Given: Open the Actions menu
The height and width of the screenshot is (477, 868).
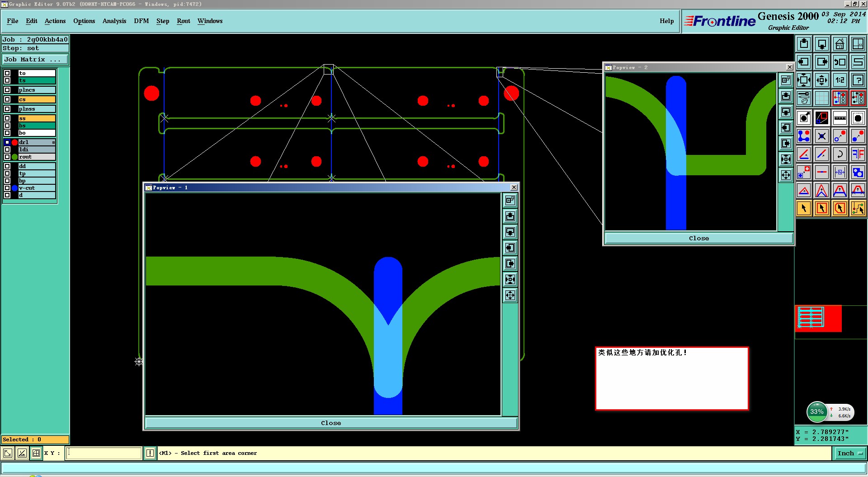Looking at the screenshot, I should pyautogui.click(x=55, y=21).
